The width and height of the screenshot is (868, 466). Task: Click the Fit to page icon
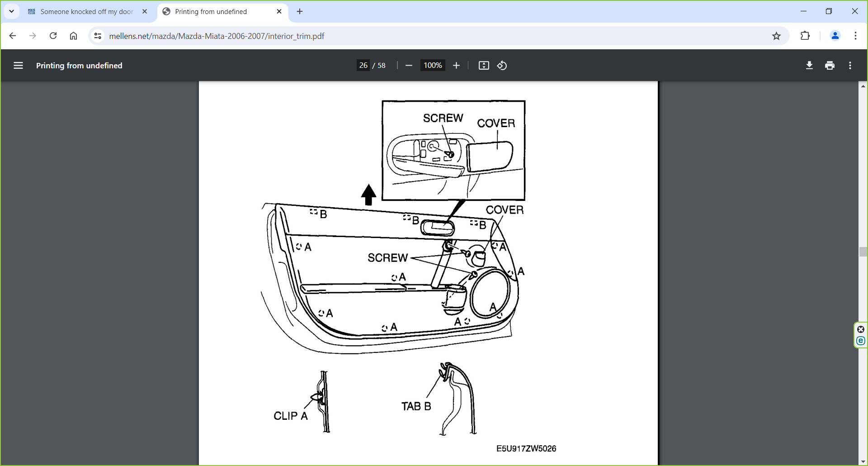(x=484, y=66)
